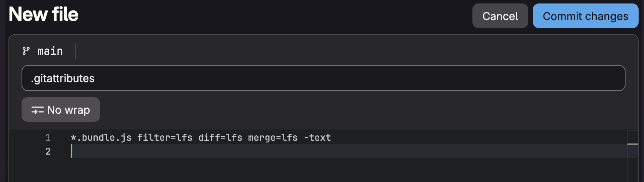The image size is (644, 182).
Task: Click the -text attribute at line end
Action: [317, 138]
